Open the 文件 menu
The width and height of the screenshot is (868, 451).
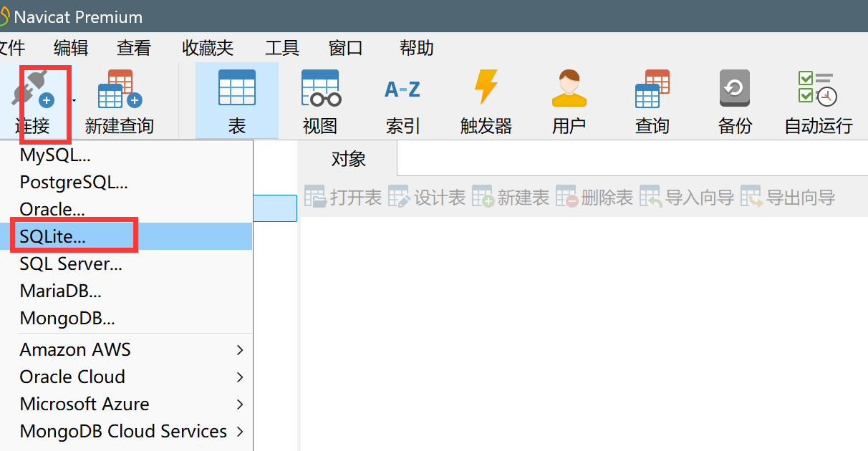tap(11, 48)
